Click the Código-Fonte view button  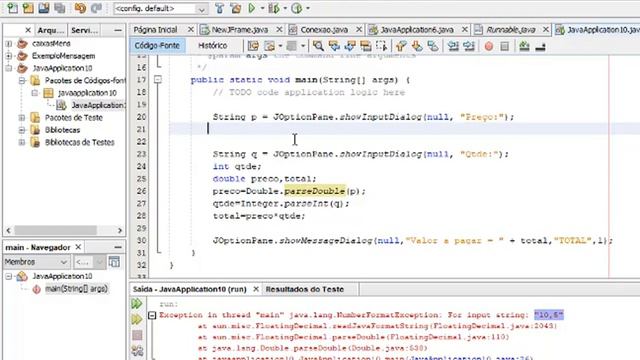157,46
